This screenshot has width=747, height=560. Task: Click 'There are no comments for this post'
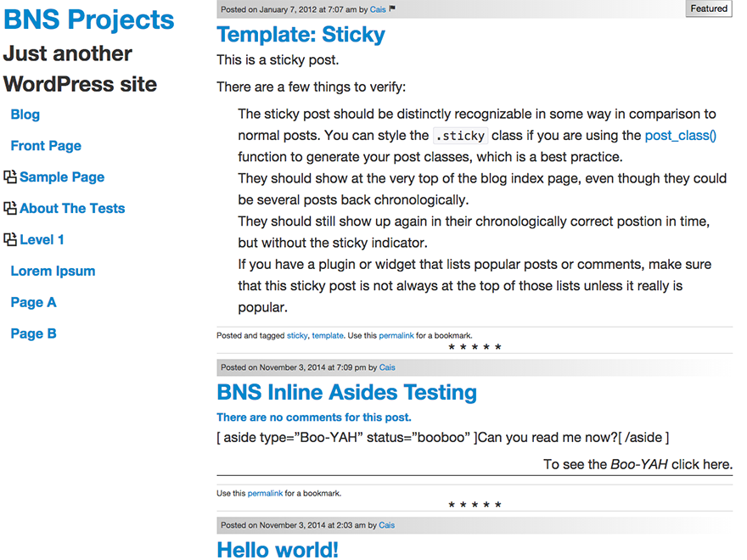coord(313,417)
